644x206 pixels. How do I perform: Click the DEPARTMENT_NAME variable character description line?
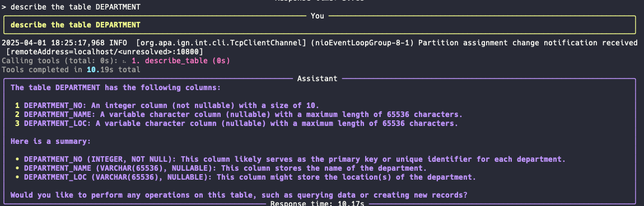(243, 114)
